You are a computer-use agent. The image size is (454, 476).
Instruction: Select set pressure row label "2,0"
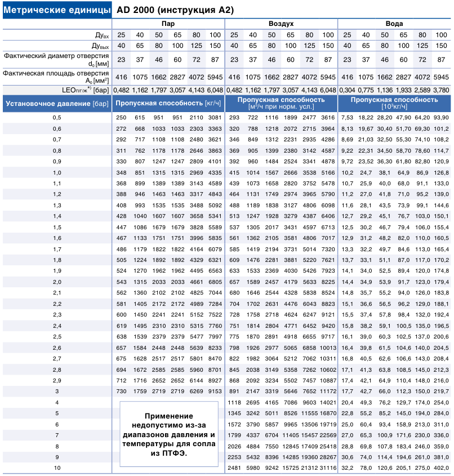(x=57, y=282)
